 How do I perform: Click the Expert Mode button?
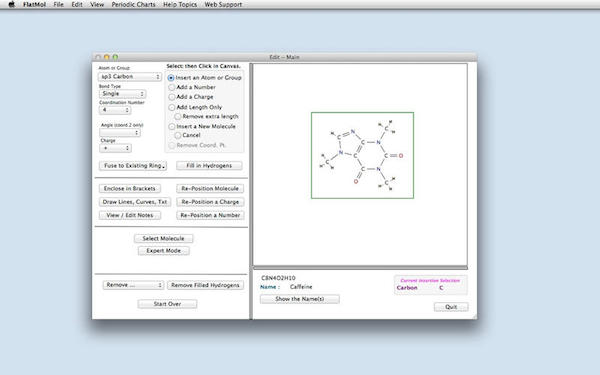pos(163,251)
